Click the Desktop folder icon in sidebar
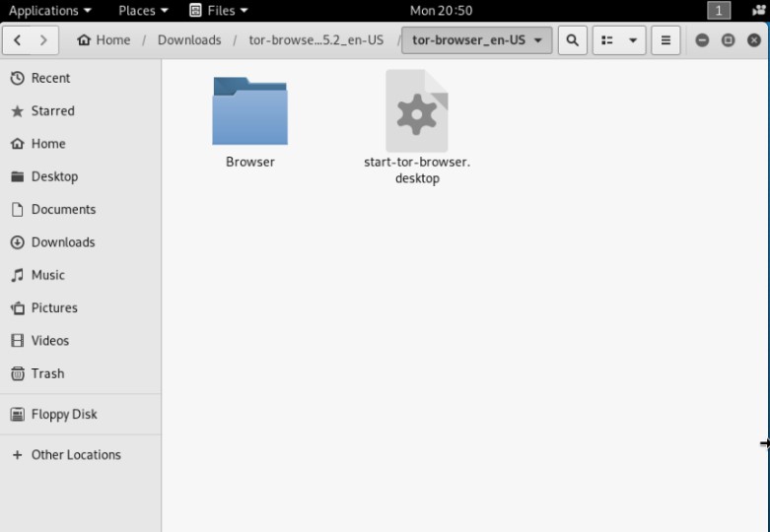Image resolution: width=770 pixels, height=532 pixels. click(17, 176)
